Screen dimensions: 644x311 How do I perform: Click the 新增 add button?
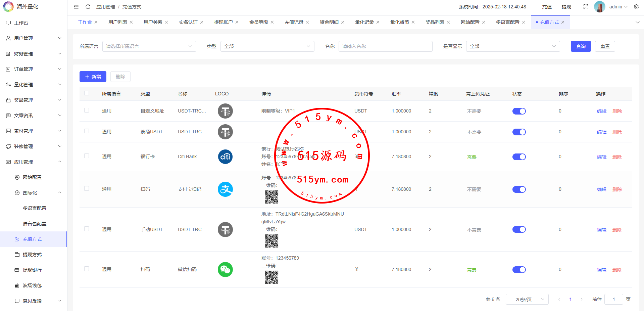click(x=93, y=77)
